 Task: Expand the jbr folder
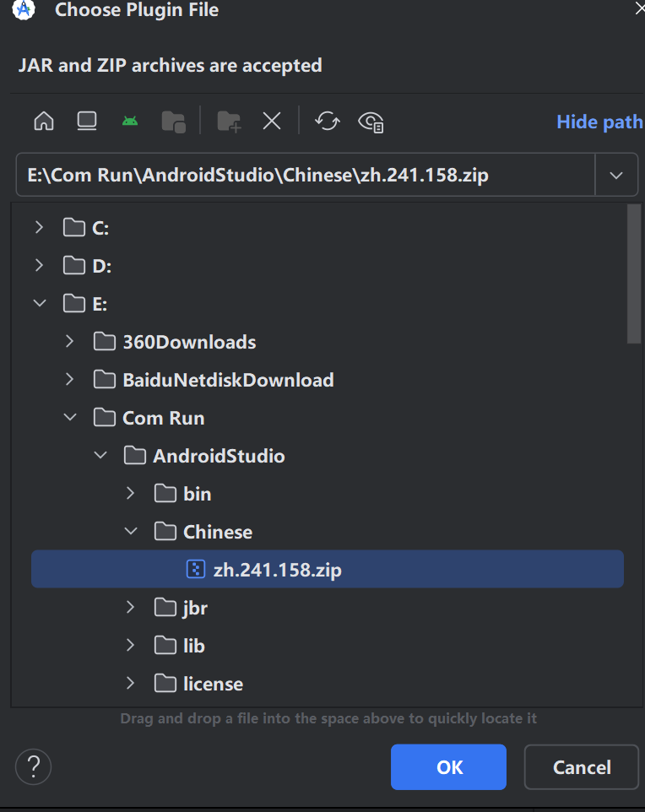[x=131, y=607]
